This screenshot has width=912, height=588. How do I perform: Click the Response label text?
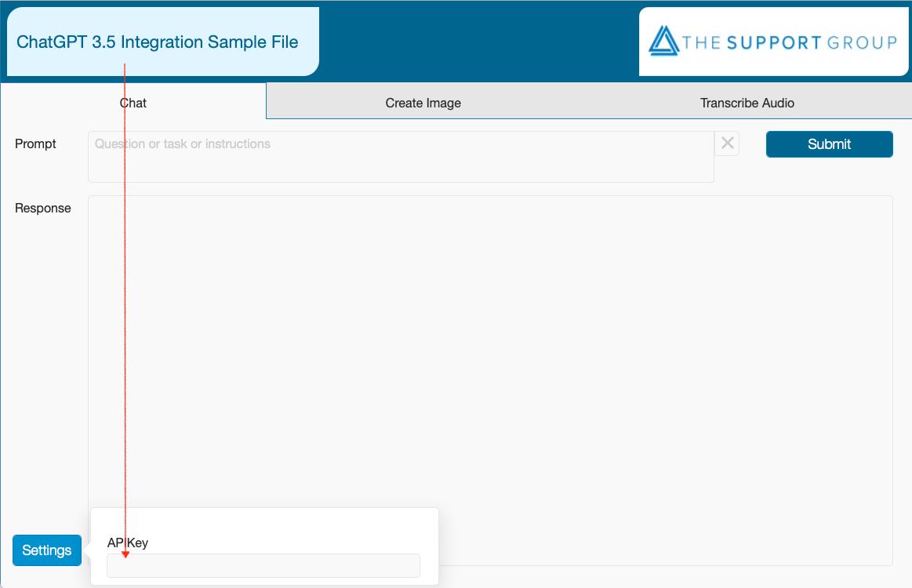(x=42, y=208)
